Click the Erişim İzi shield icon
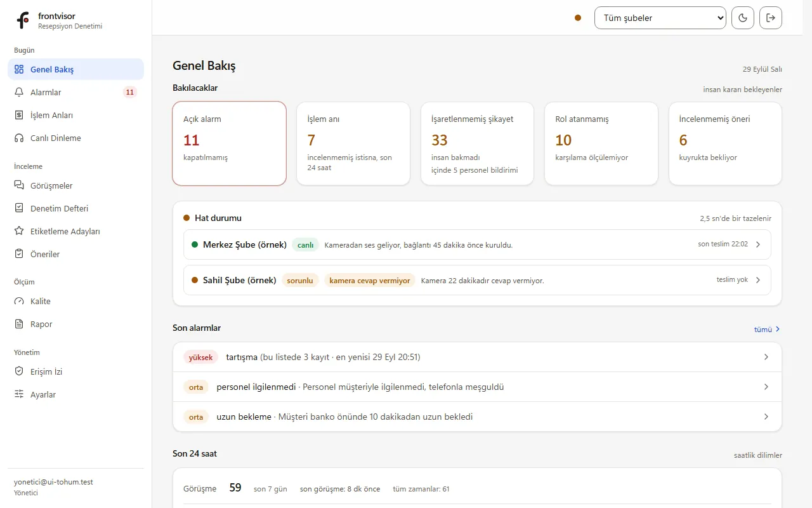This screenshot has height=508, width=812. (19, 371)
